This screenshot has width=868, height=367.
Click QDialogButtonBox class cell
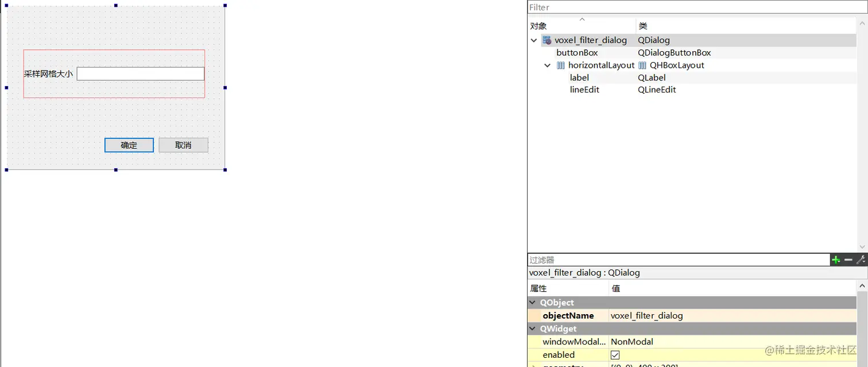pyautogui.click(x=675, y=53)
